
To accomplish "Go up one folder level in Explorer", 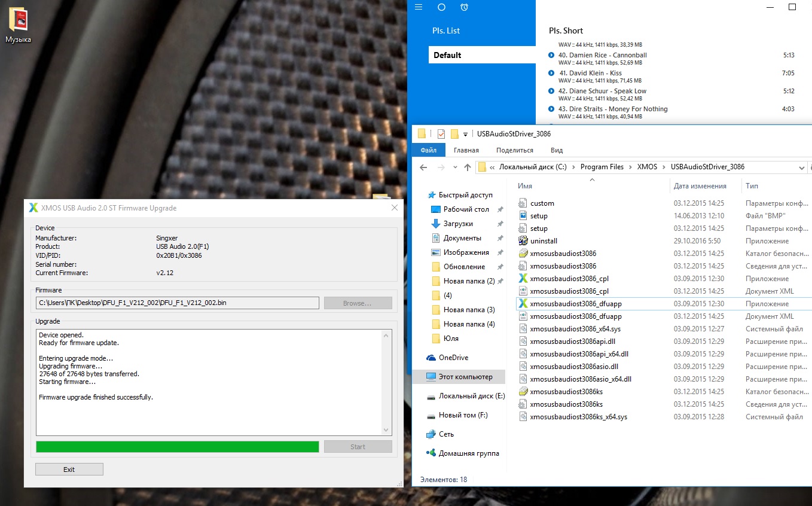I will 468,167.
